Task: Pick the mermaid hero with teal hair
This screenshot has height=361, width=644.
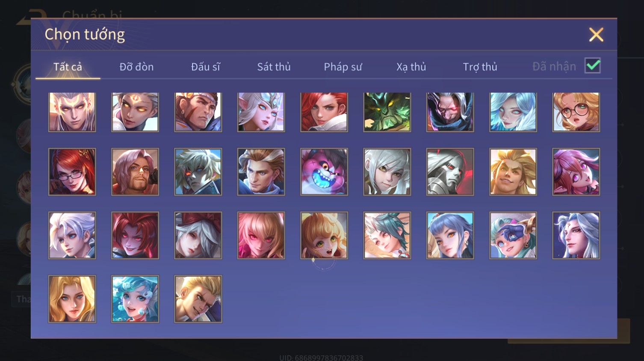Action: (135, 299)
